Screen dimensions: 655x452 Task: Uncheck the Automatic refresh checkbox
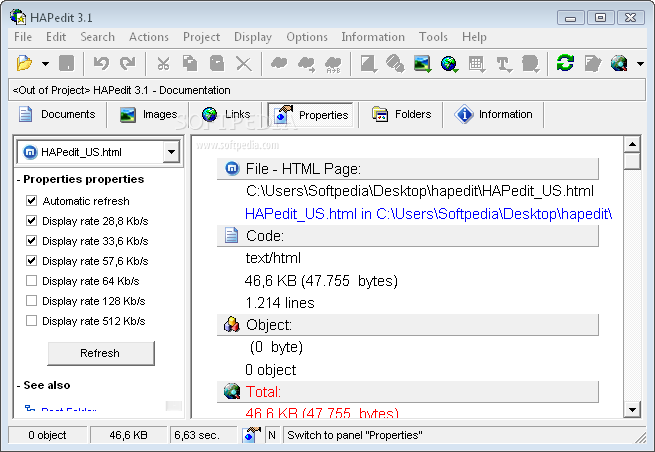click(31, 201)
